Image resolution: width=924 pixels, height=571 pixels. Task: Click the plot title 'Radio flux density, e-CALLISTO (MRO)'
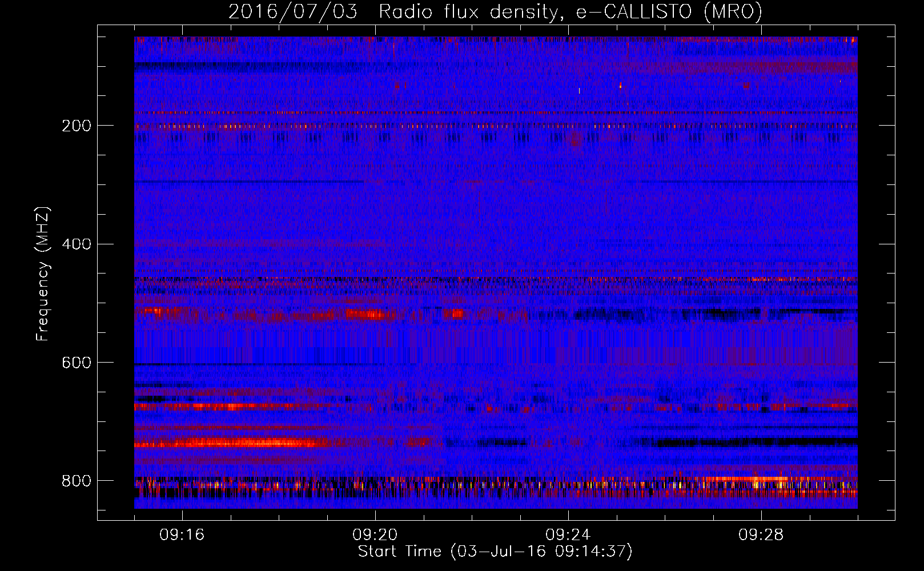[571, 11]
